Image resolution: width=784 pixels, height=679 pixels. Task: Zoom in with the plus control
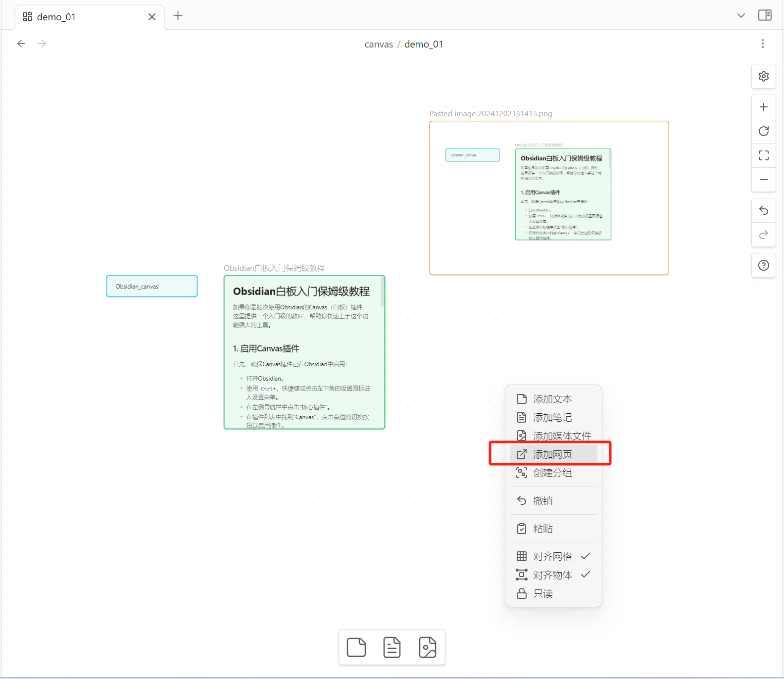[x=764, y=107]
